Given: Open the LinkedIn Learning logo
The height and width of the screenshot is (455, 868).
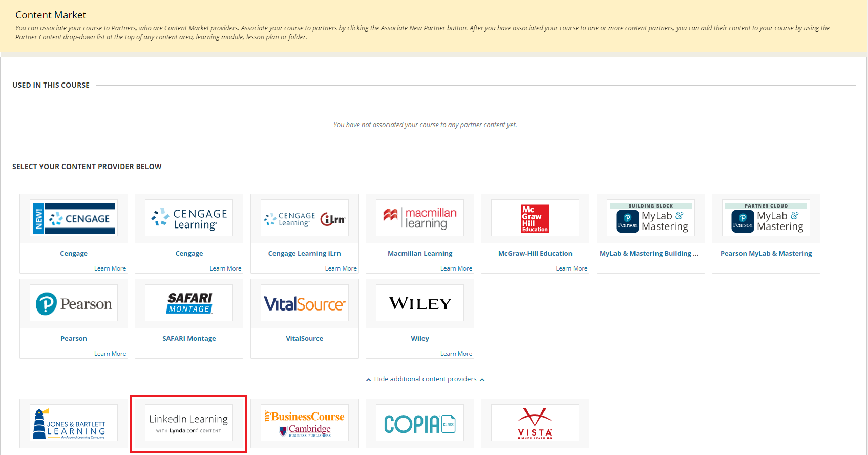Looking at the screenshot, I should (x=189, y=423).
